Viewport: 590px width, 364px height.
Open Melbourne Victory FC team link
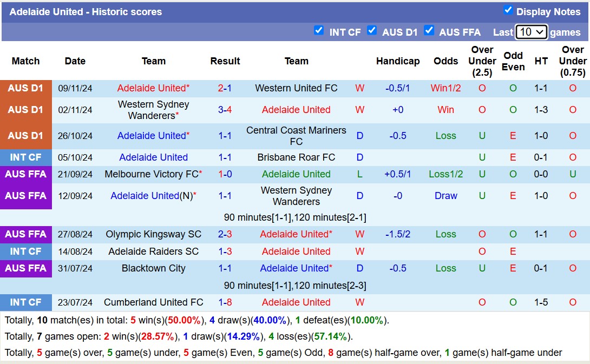(152, 174)
